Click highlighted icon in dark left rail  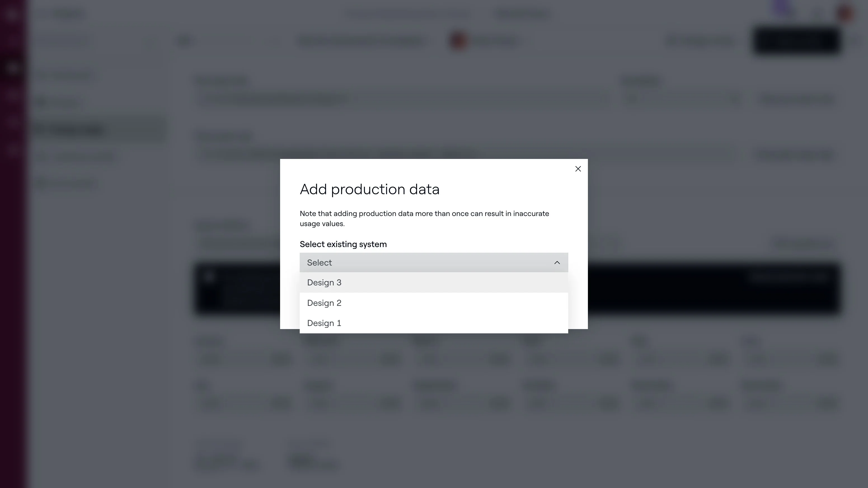[13, 68]
